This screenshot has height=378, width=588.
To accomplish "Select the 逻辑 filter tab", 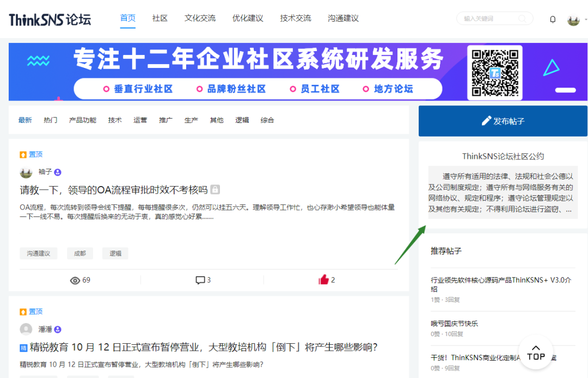I will click(242, 120).
